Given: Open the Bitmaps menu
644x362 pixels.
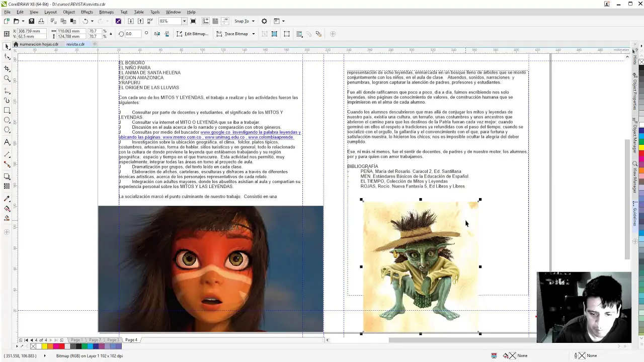Looking at the screenshot, I should tap(106, 12).
